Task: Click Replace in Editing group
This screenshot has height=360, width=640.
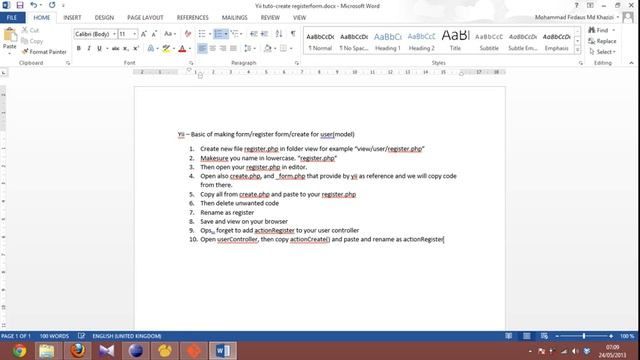Action: [602, 41]
